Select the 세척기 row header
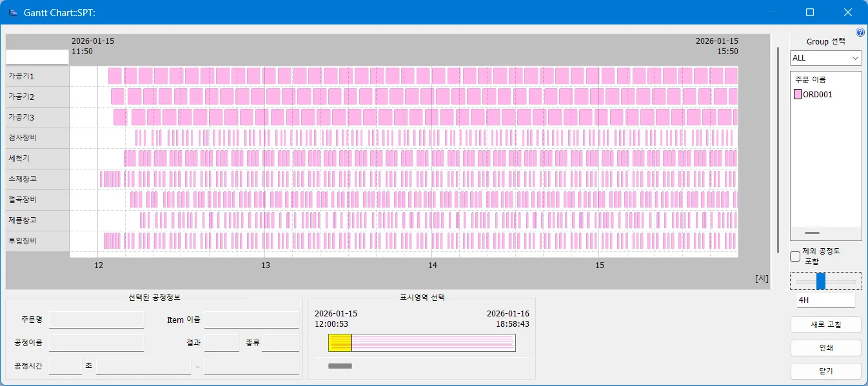868x386 pixels. pos(37,159)
